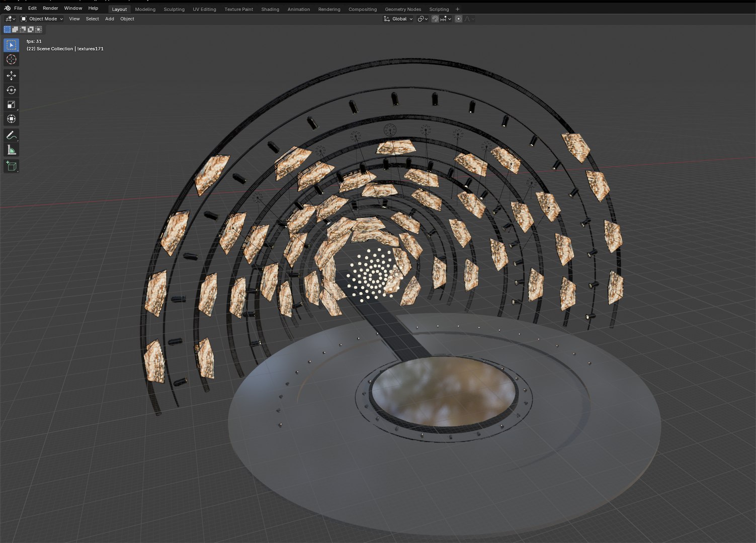
Task: Switch to the Geometry Nodes tab
Action: (403, 9)
